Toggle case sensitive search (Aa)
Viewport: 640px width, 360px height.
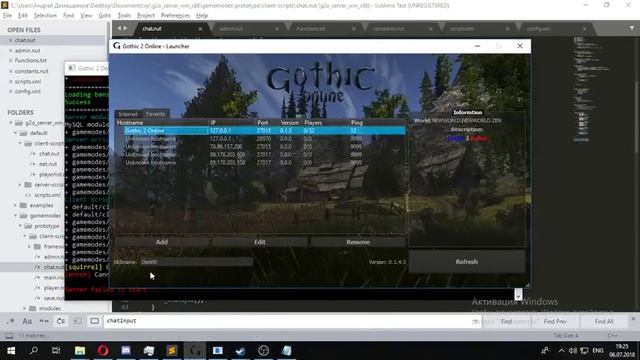pyautogui.click(x=27, y=321)
